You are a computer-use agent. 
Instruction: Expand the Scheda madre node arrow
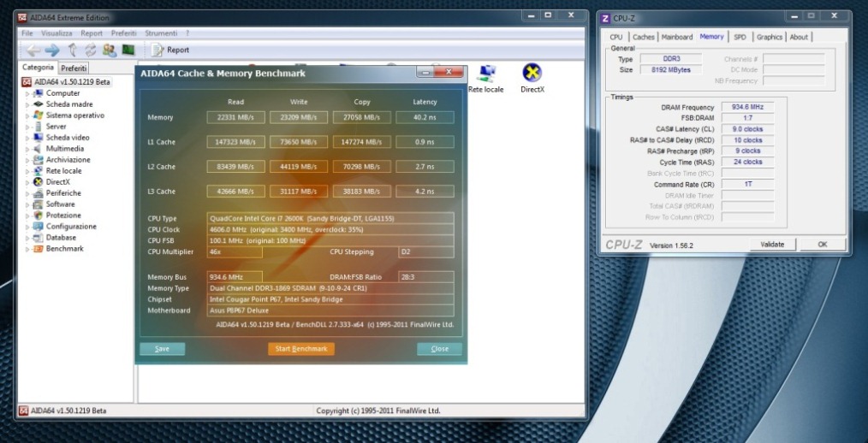pos(27,105)
